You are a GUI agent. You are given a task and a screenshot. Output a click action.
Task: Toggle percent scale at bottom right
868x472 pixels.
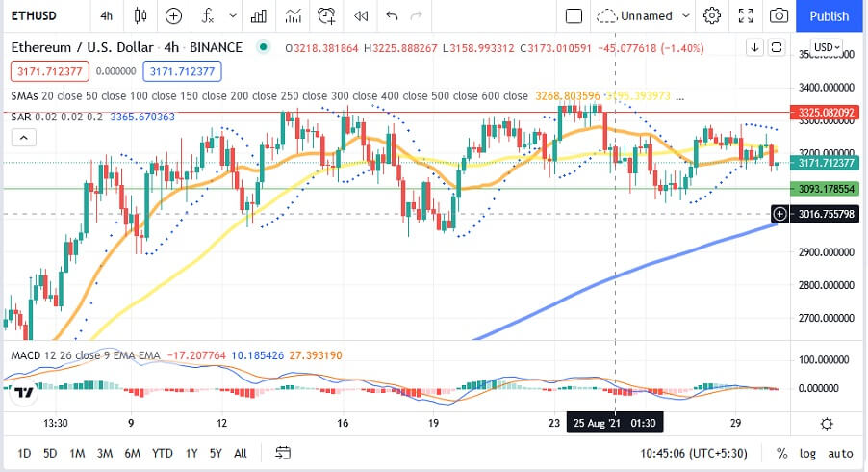(781, 453)
